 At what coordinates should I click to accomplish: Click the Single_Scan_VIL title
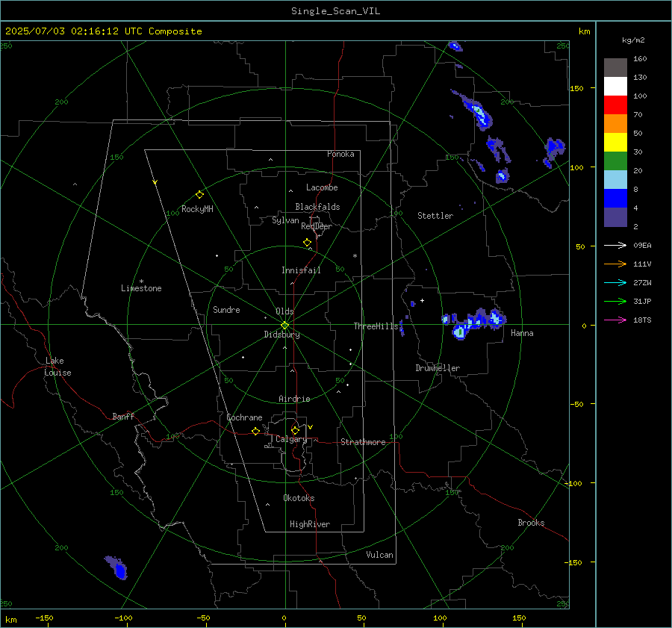(x=335, y=11)
